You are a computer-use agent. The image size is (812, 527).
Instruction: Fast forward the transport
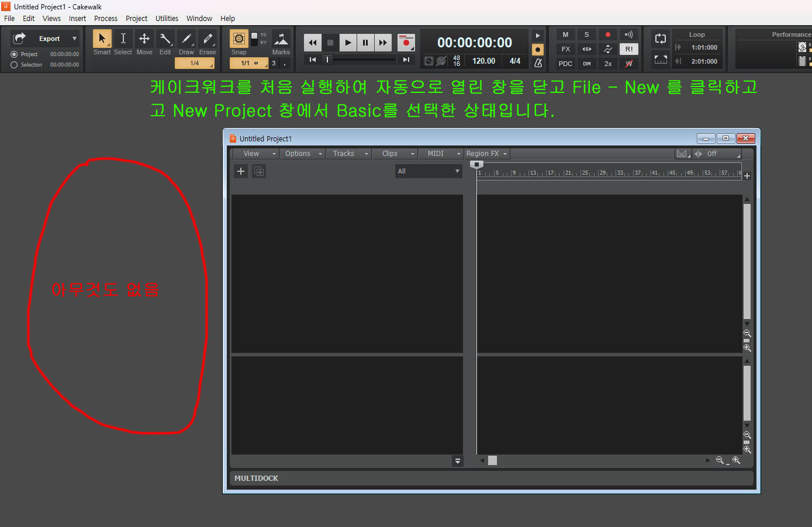click(383, 43)
